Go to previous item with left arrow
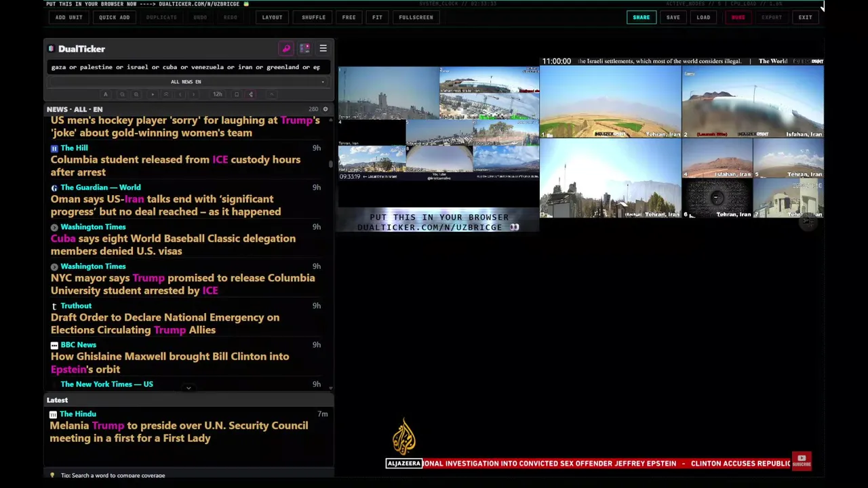The width and height of the screenshot is (868, 488). 180,94
